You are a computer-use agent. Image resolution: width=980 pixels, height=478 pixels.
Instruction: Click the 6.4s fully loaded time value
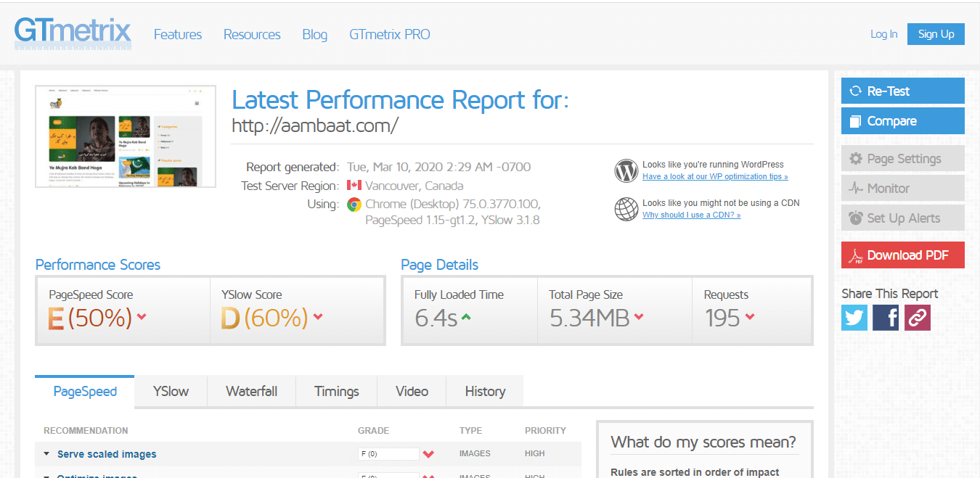pos(436,318)
